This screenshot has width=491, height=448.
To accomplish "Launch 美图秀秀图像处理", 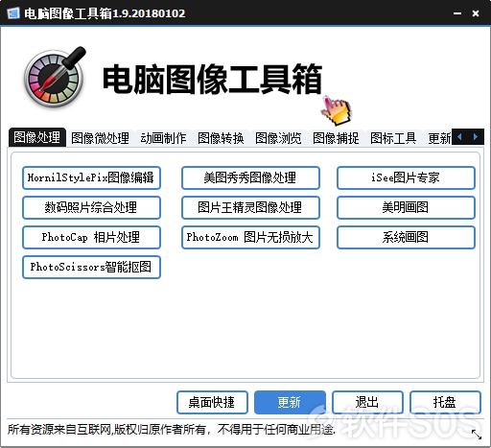I will pyautogui.click(x=250, y=177).
